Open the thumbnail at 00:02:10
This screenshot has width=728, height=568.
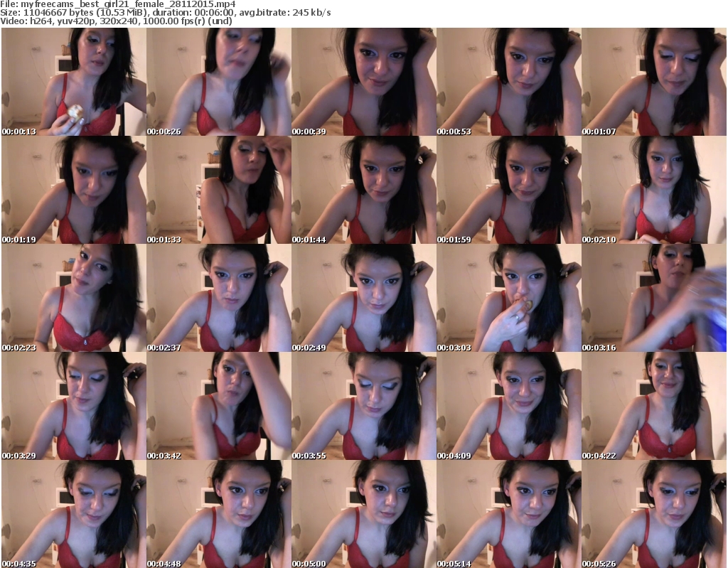click(654, 190)
